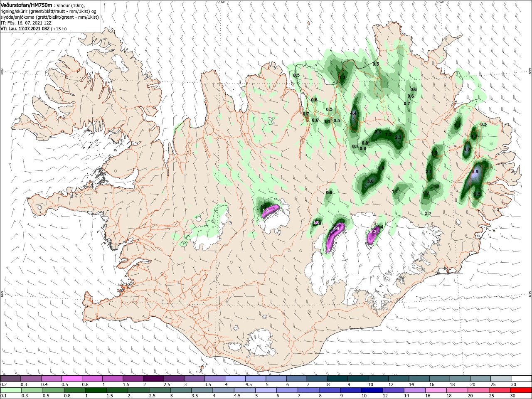Click the white sleet/snow swatch labeled 30
This screenshot has width=532, height=399.
tap(521, 378)
